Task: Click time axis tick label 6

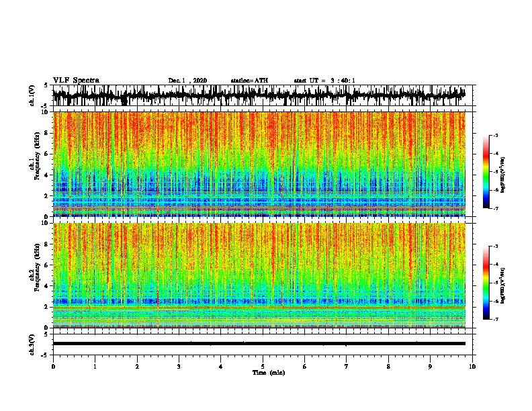Action: pyautogui.click(x=305, y=367)
